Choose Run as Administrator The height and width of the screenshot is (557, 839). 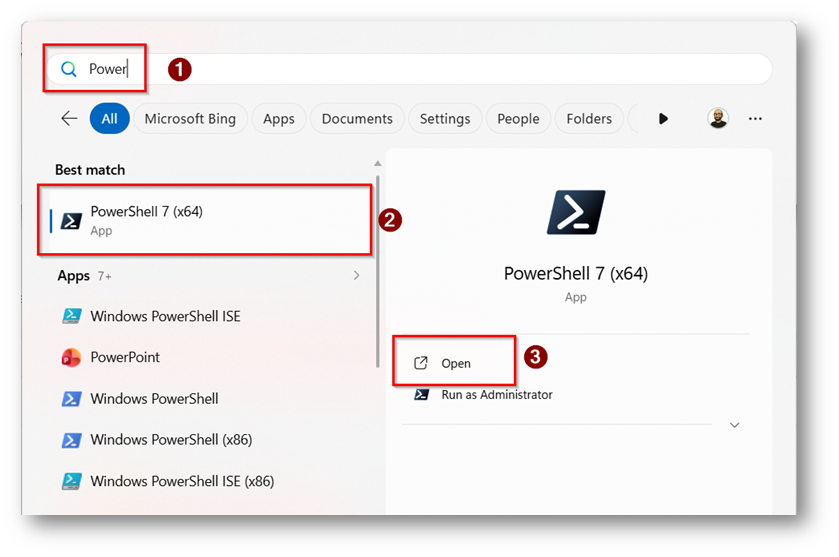tap(497, 394)
